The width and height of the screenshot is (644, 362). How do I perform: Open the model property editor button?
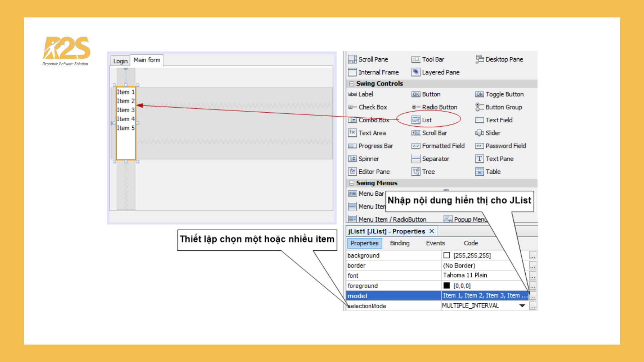533,296
